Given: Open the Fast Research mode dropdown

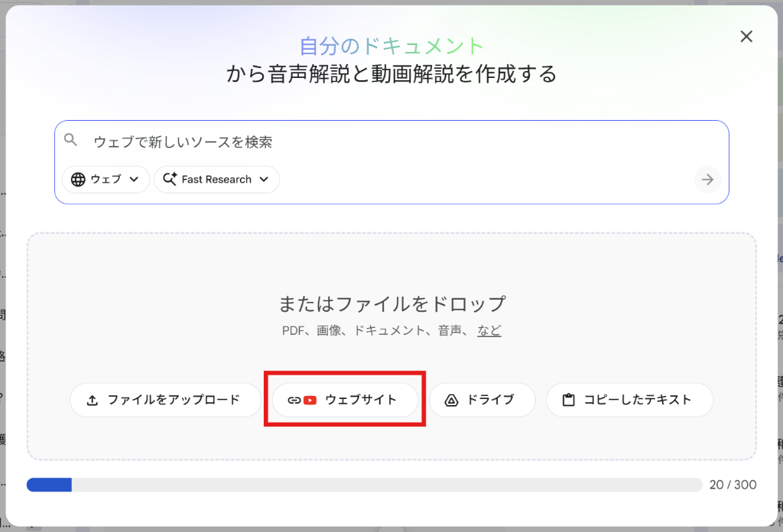Looking at the screenshot, I should click(x=216, y=179).
